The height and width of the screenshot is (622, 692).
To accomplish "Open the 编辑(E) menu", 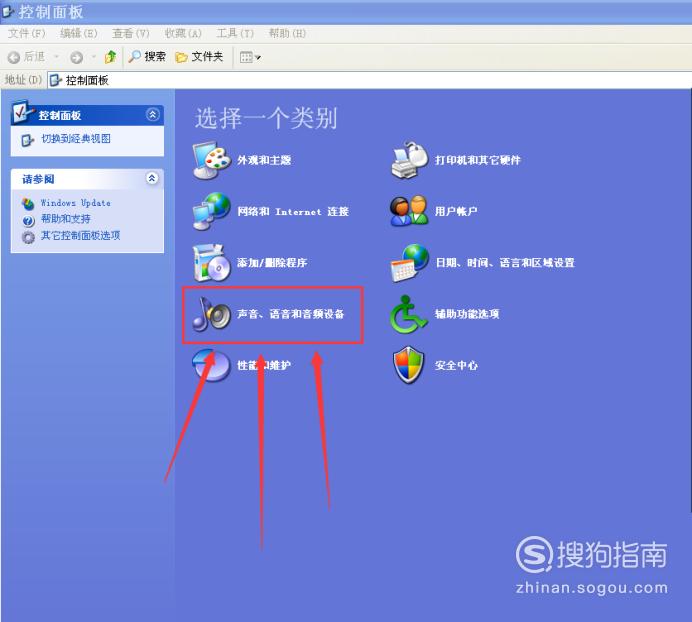I will (79, 34).
